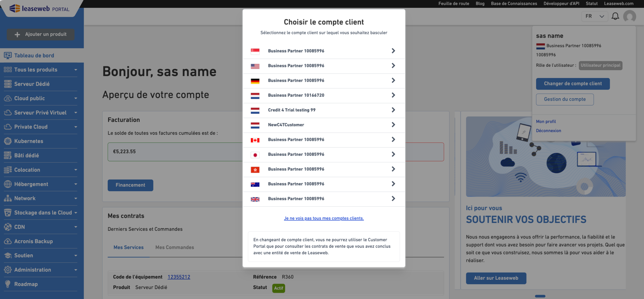Screen dimensions: 644x299
Task: Expand Cloud public menu arrow
Action: click(x=76, y=98)
